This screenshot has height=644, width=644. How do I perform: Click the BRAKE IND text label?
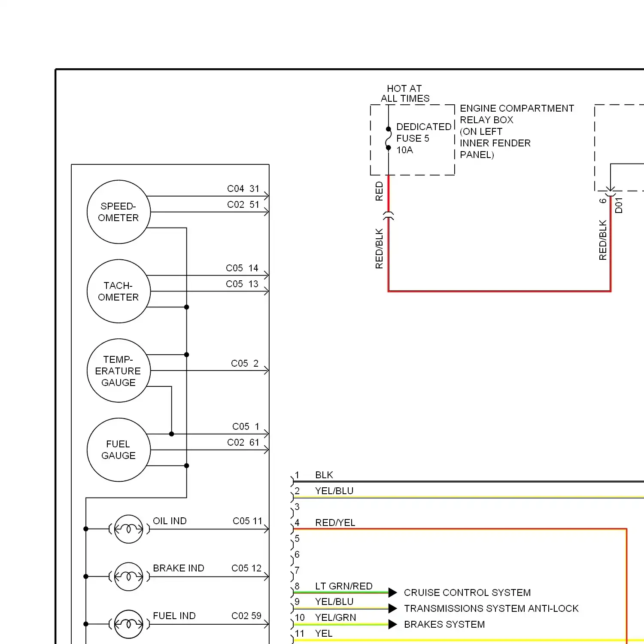(x=179, y=568)
